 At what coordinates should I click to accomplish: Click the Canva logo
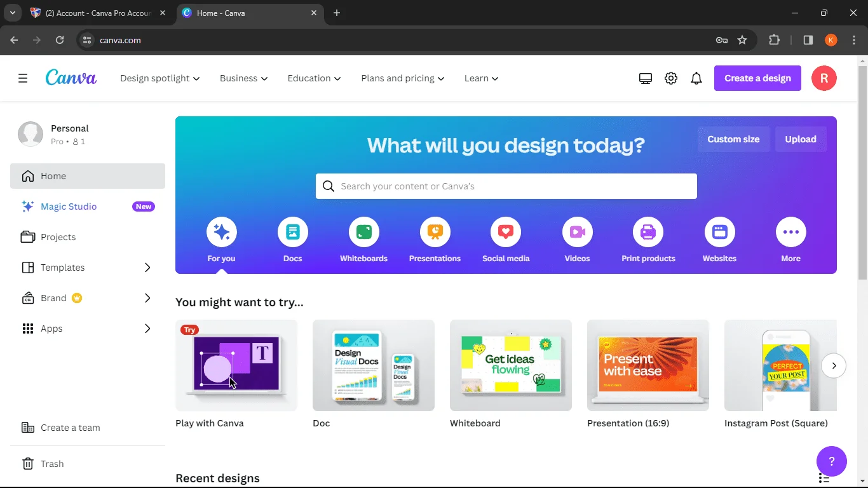coord(71,78)
